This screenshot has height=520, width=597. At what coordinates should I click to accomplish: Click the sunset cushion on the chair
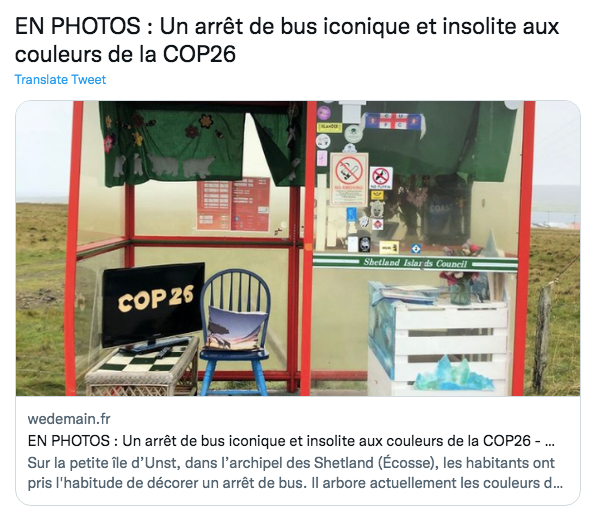point(235,328)
